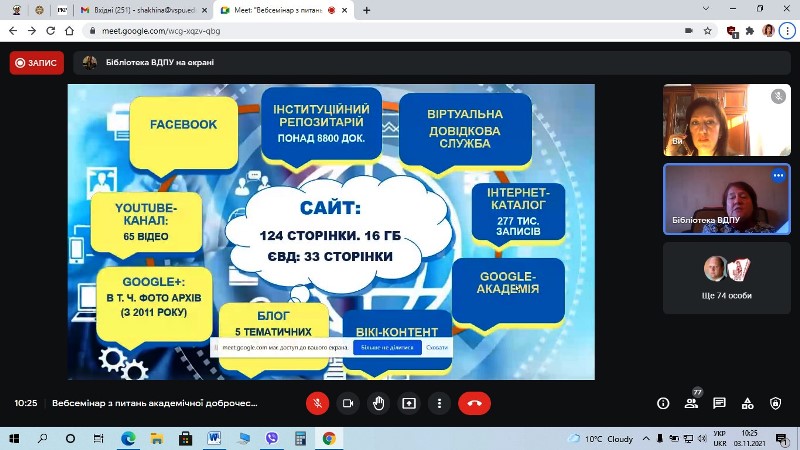
Task: Click the Chrome icon on the taskbar
Action: (x=329, y=438)
